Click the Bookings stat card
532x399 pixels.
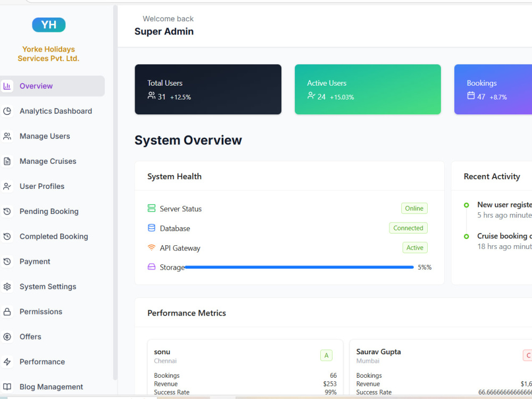[x=493, y=89]
